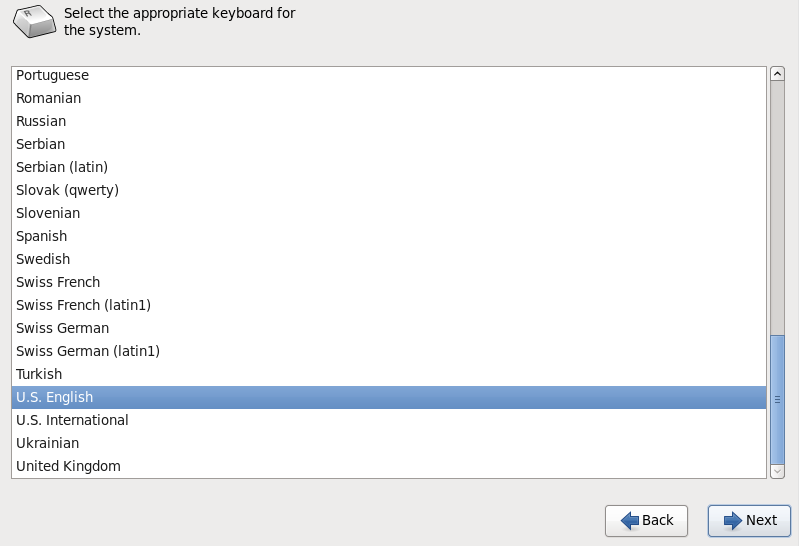Screen dimensions: 799x546
Task: Click the blue Next arrow icon
Action: click(x=733, y=520)
